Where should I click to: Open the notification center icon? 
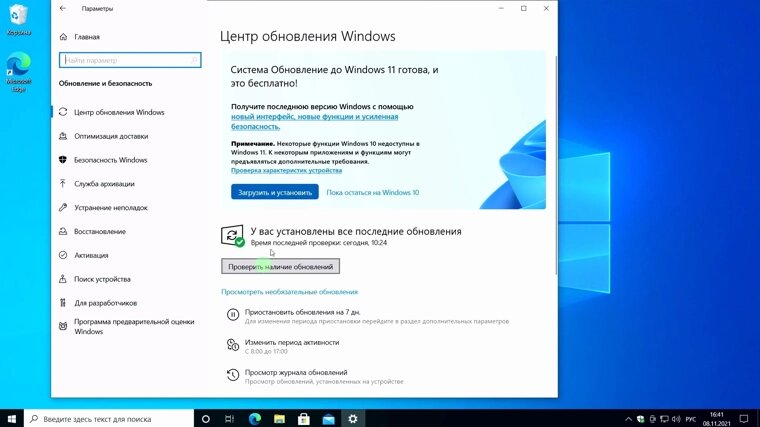point(744,419)
